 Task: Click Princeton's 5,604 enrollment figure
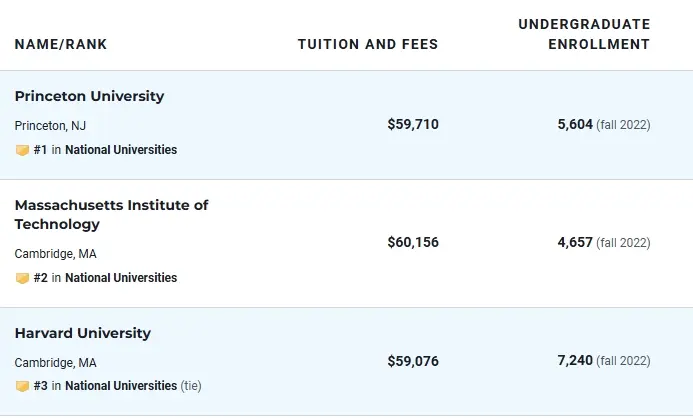[x=575, y=125]
